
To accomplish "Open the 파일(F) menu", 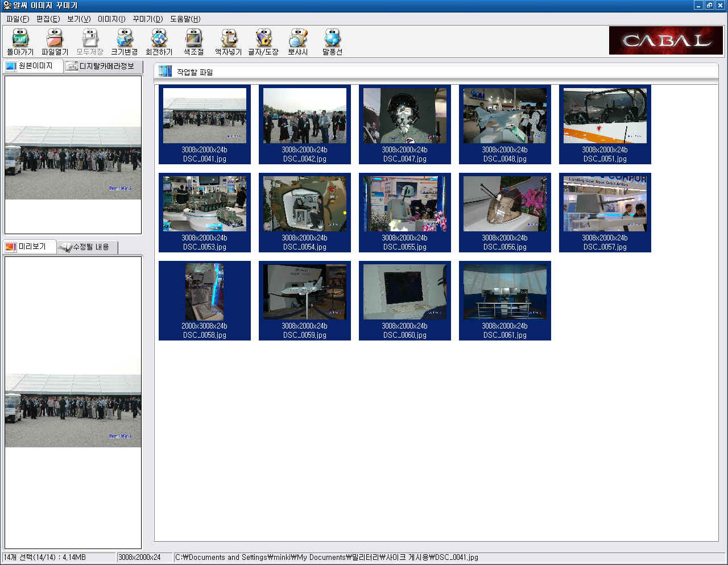I will tap(18, 19).
